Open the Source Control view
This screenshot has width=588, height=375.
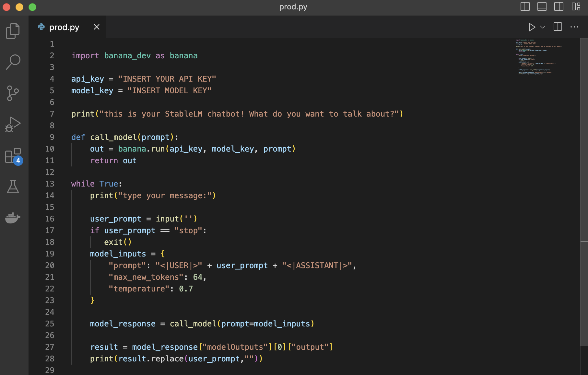(x=13, y=93)
